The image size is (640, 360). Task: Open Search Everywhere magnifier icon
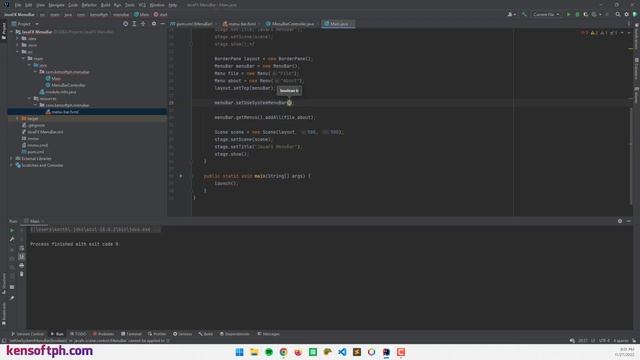click(618, 14)
